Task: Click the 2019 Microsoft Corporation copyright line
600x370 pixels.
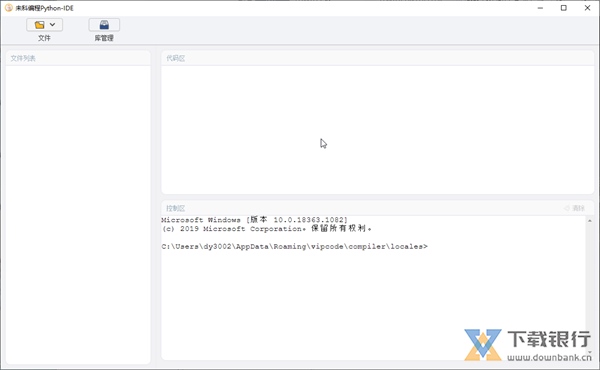Action: (x=267, y=228)
